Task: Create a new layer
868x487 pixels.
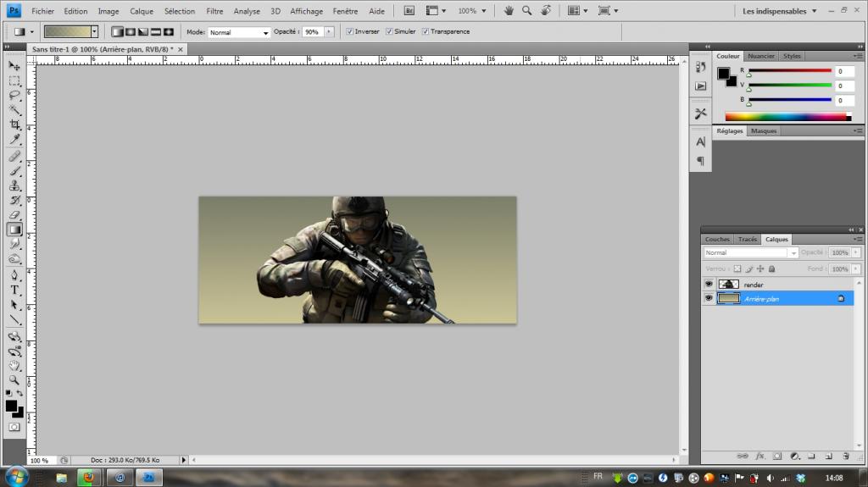Action: (x=829, y=456)
